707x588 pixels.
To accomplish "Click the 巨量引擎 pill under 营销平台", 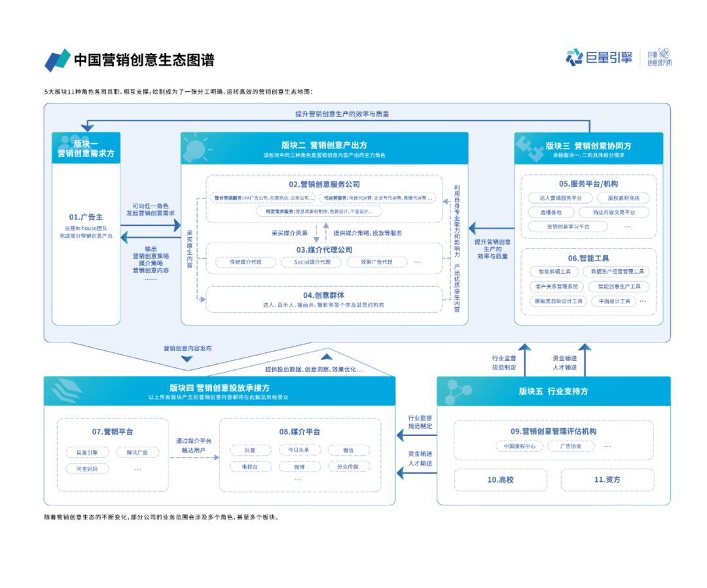I will 86,452.
